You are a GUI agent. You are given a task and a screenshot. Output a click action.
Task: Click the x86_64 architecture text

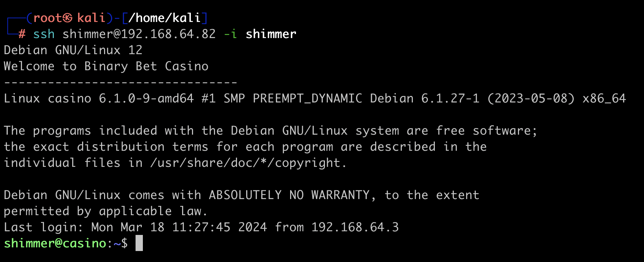[x=604, y=98]
